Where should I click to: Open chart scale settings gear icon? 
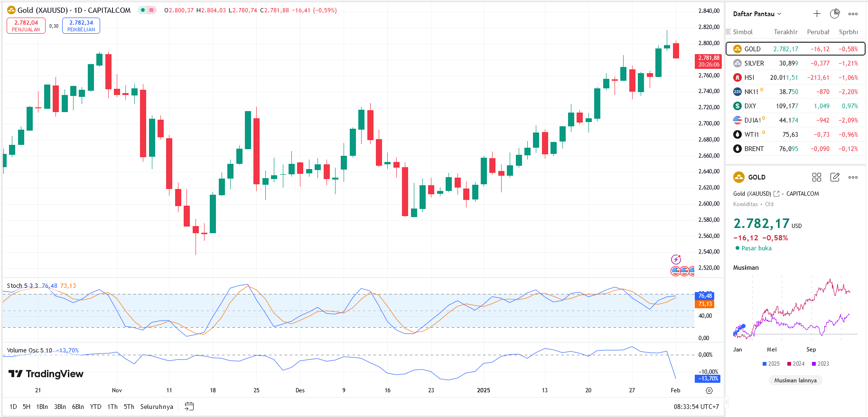click(709, 390)
